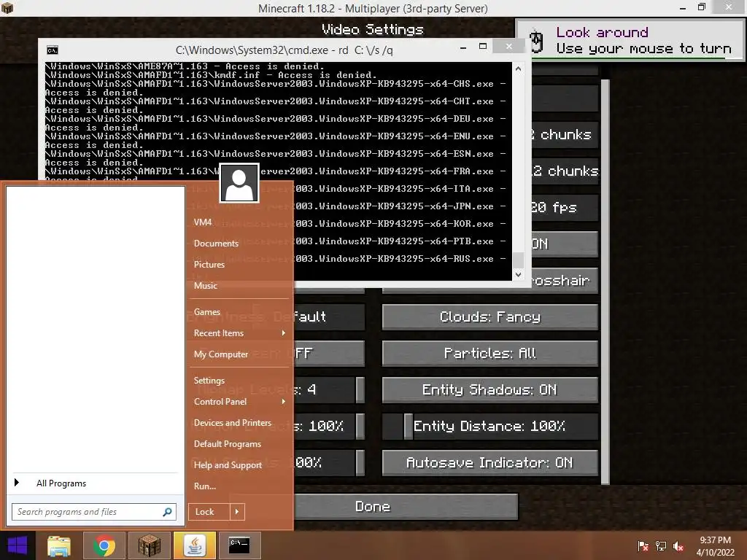This screenshot has height=560, width=747.
Task: Click the Minecraft title bar block icon
Action: (x=7, y=7)
